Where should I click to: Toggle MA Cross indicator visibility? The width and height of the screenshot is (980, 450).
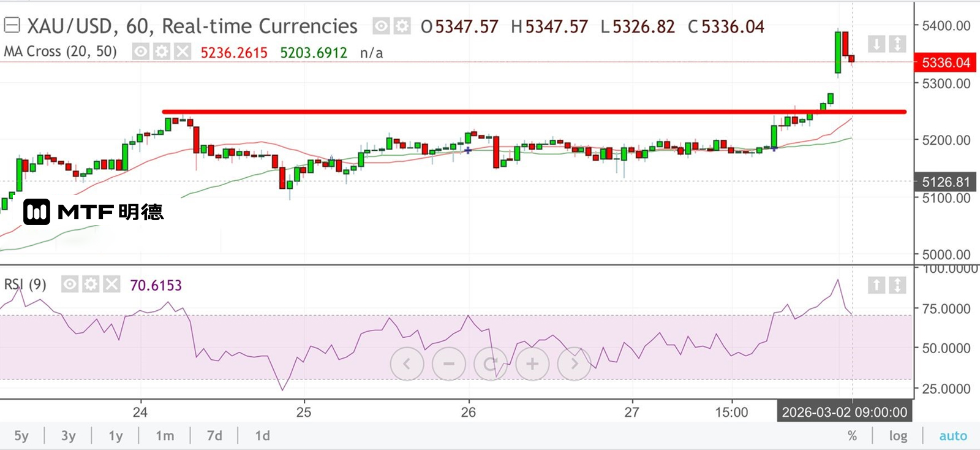pos(141,51)
